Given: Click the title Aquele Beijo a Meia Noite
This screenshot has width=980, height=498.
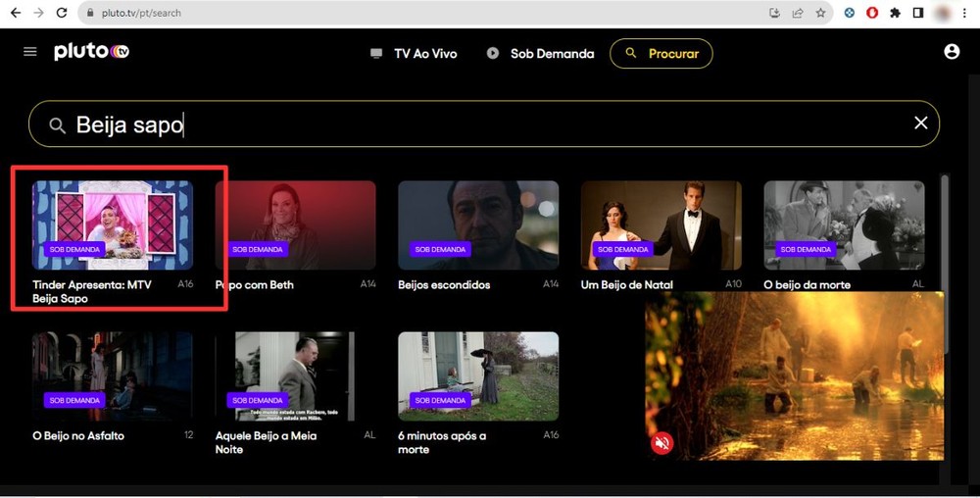Looking at the screenshot, I should [266, 442].
